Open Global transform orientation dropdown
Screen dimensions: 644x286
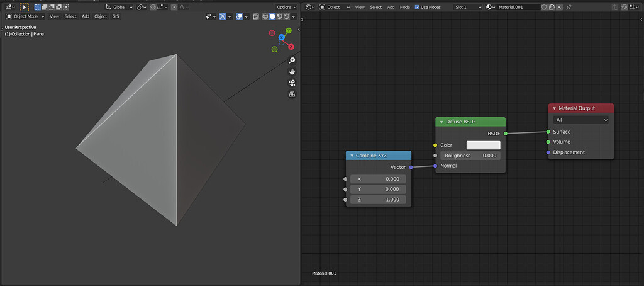[x=119, y=7]
